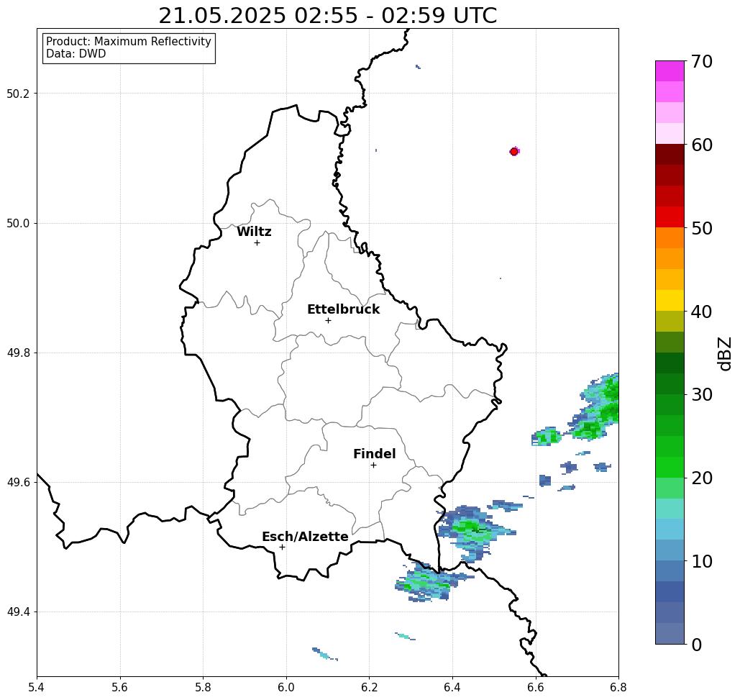This screenshot has height=700, width=740.
Task: Click the dBZ colorbar axis label
Action: [x=724, y=353]
